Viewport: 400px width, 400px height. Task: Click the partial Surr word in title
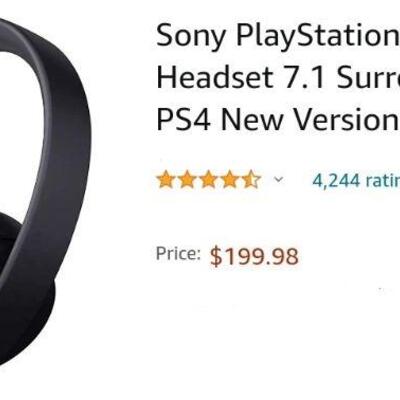pos(368,77)
